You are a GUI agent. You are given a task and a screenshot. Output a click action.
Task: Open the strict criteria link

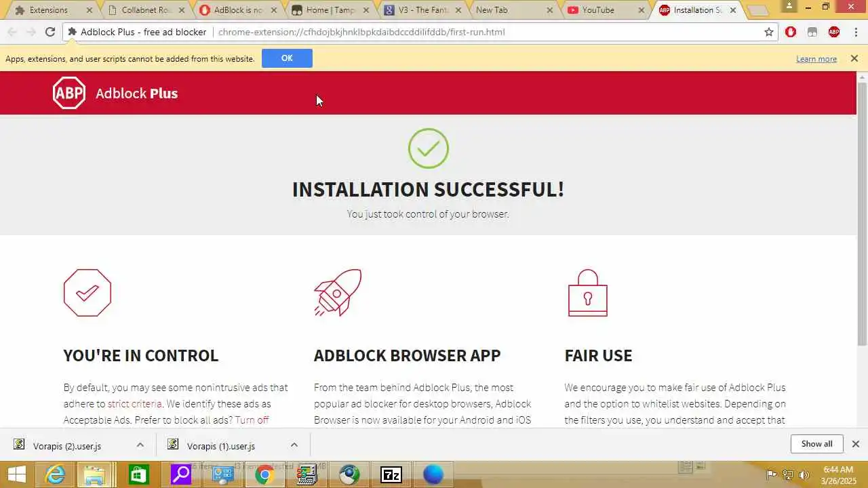(x=134, y=403)
